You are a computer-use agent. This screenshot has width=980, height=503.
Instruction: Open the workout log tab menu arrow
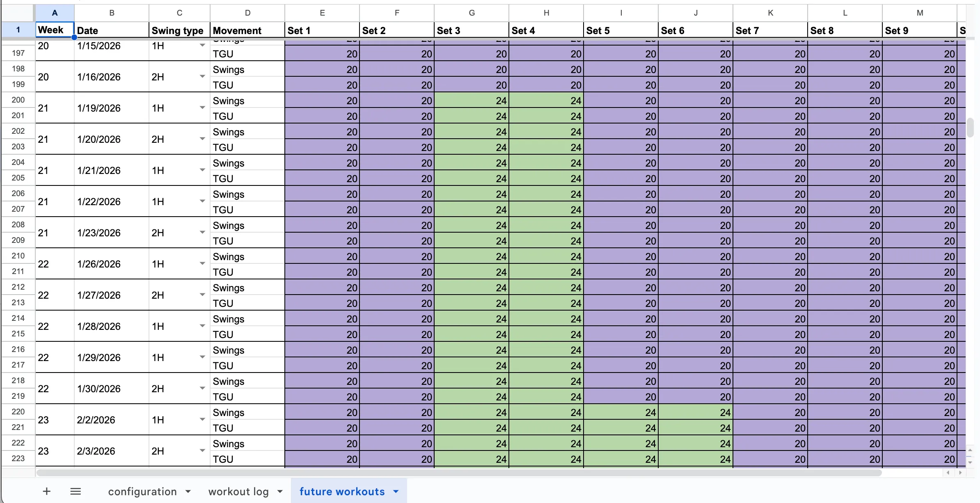tap(280, 491)
